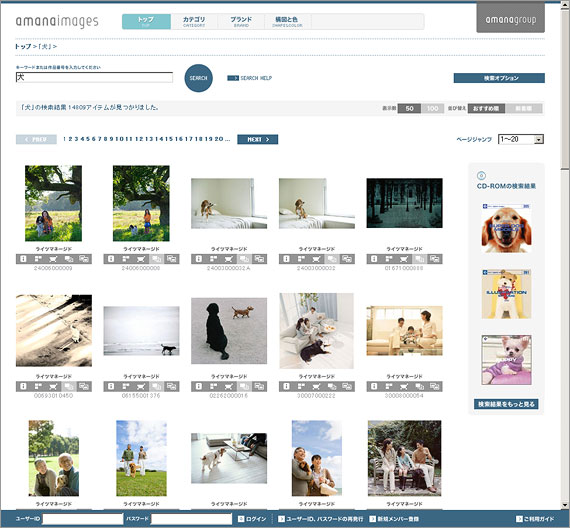Click the arrow icon beside SEARCH HELP
Image resolution: width=570 pixels, height=528 pixels.
tap(233, 78)
